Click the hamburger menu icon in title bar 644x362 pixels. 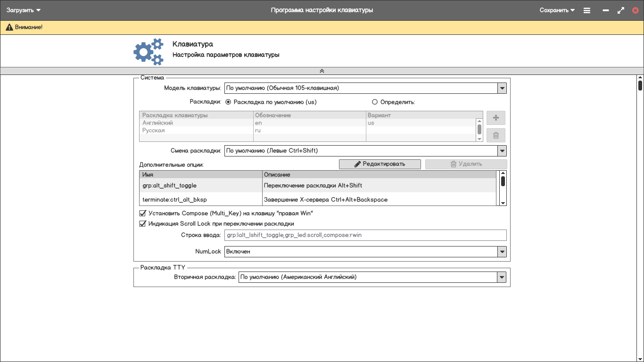coord(586,10)
